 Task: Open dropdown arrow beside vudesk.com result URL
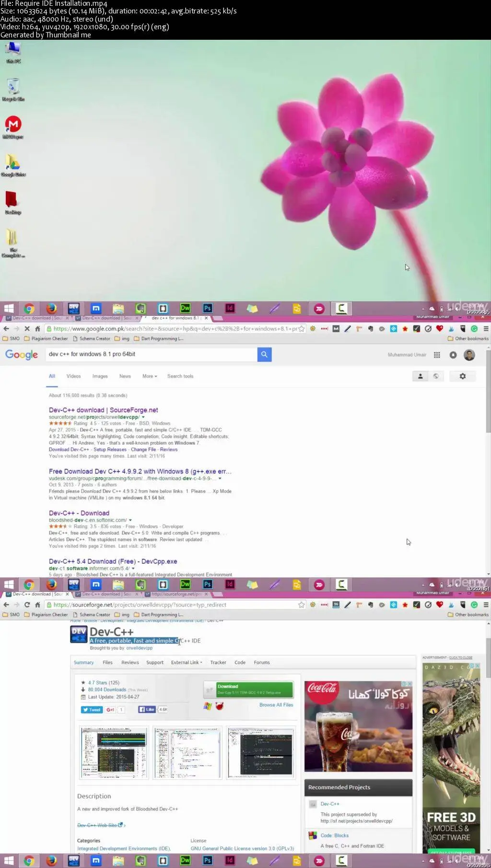220,478
